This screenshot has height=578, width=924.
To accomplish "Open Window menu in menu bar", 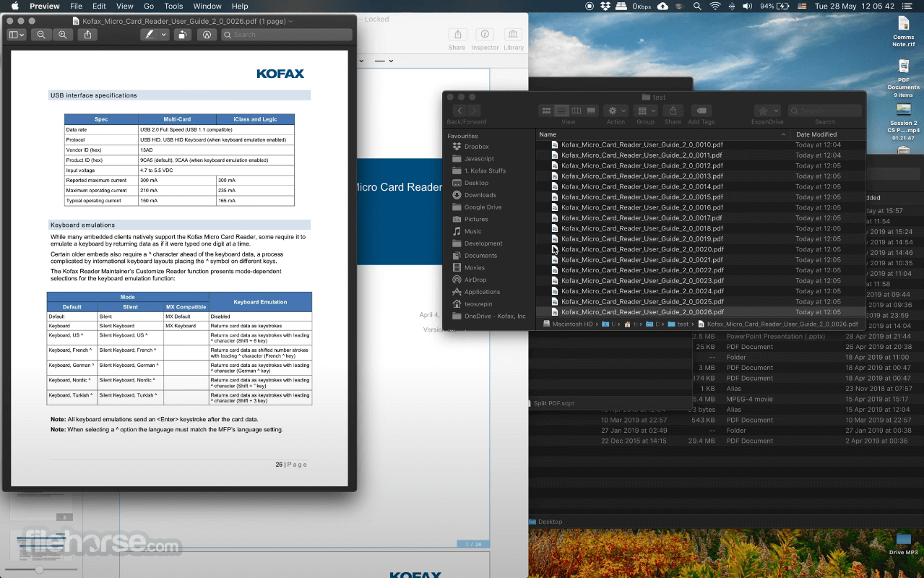I will tap(207, 6).
